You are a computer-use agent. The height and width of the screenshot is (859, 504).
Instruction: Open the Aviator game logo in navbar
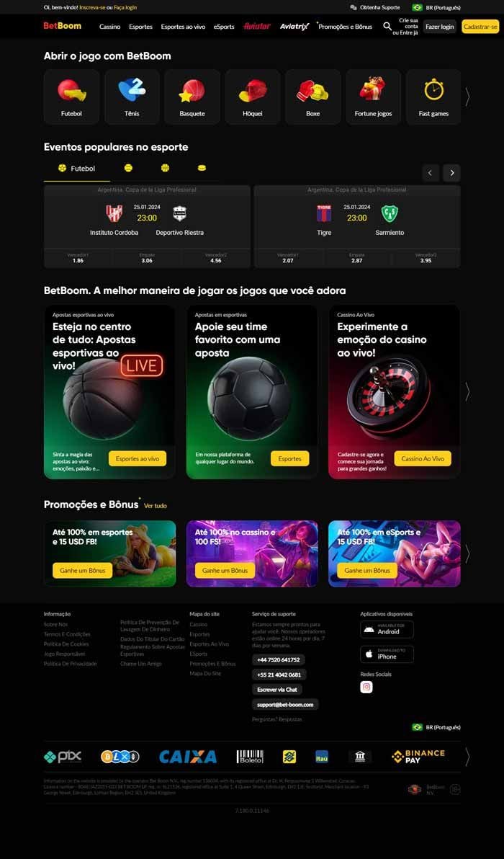pyautogui.click(x=257, y=26)
